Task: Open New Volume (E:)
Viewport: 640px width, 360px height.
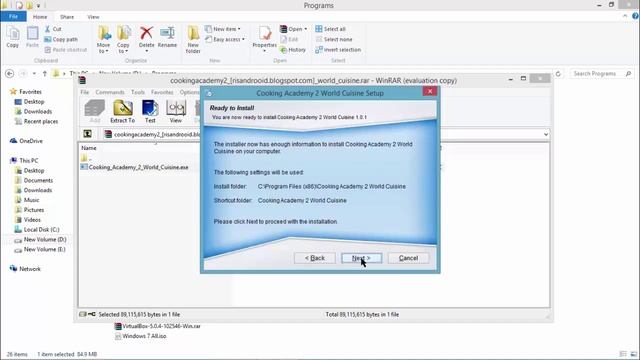Action: tap(40, 249)
